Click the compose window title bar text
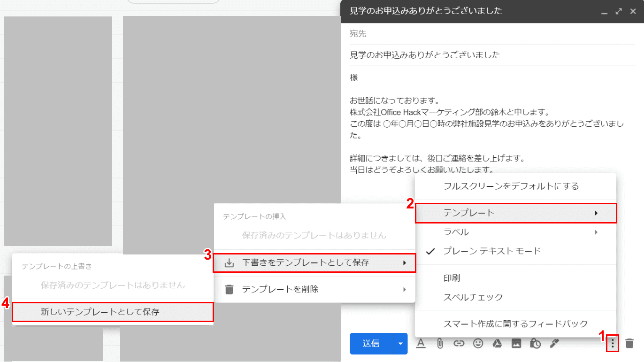This screenshot has height=362, width=644. coord(426,11)
